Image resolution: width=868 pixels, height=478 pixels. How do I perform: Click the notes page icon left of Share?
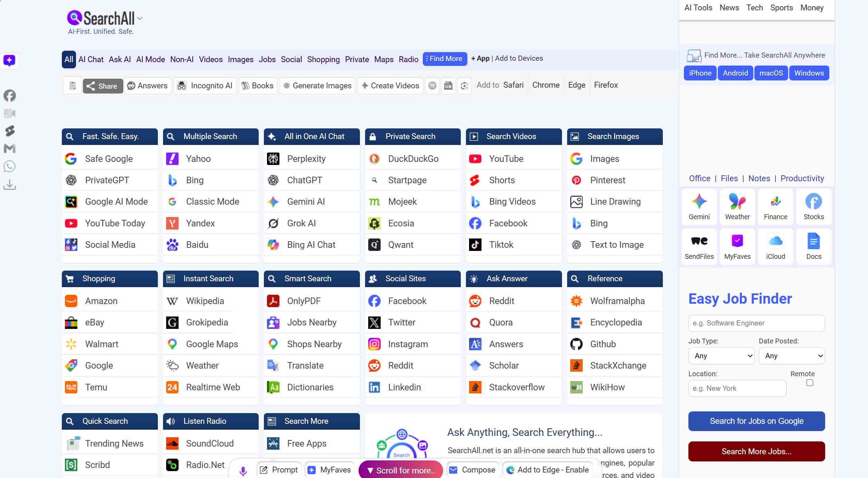coord(73,86)
